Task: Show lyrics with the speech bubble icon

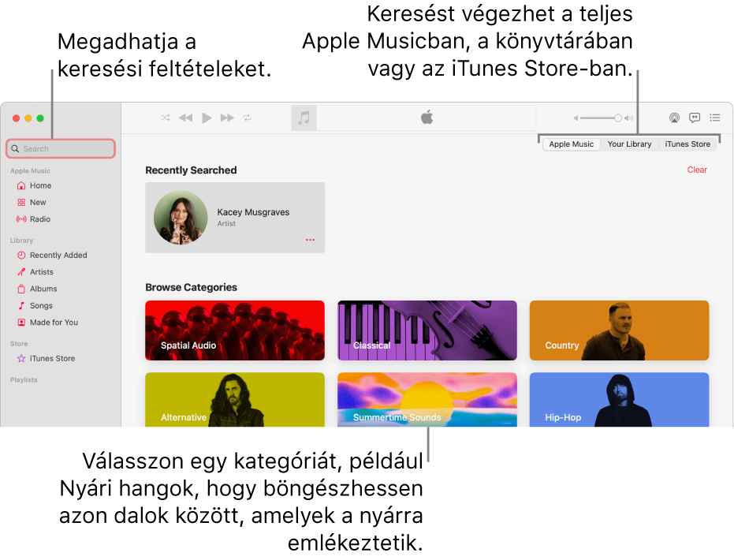Action: pos(695,118)
